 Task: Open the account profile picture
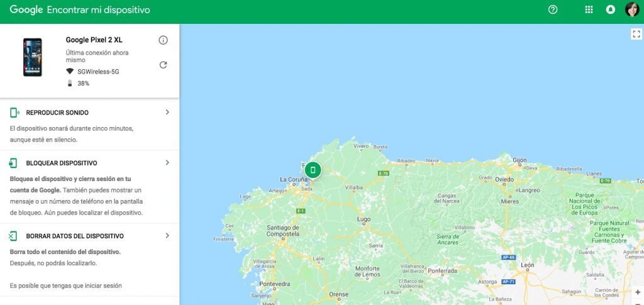point(632,9)
